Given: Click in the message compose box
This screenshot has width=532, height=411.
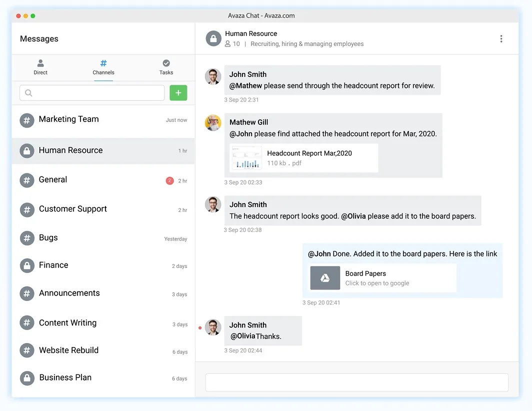Looking at the screenshot, I should 356,382.
